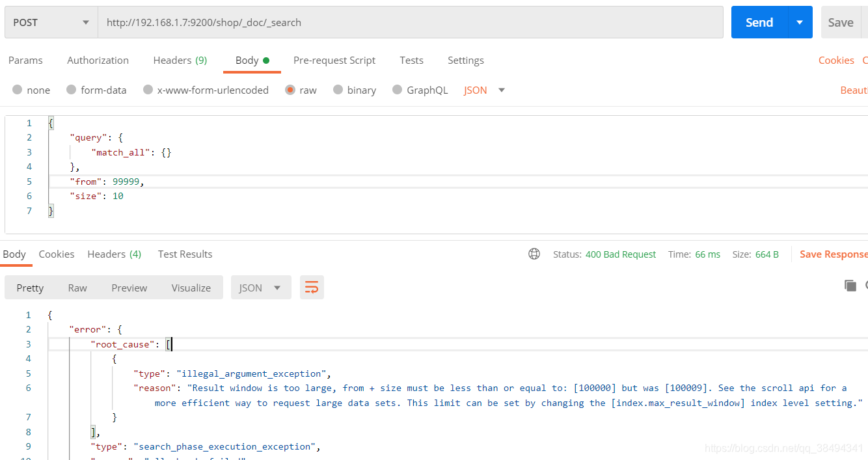
Task: Open the POST method dropdown
Action: pos(51,22)
